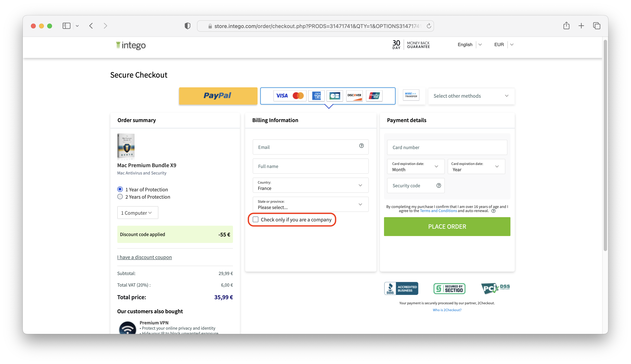
Task: Open the English language dropdown
Action: coord(469,44)
